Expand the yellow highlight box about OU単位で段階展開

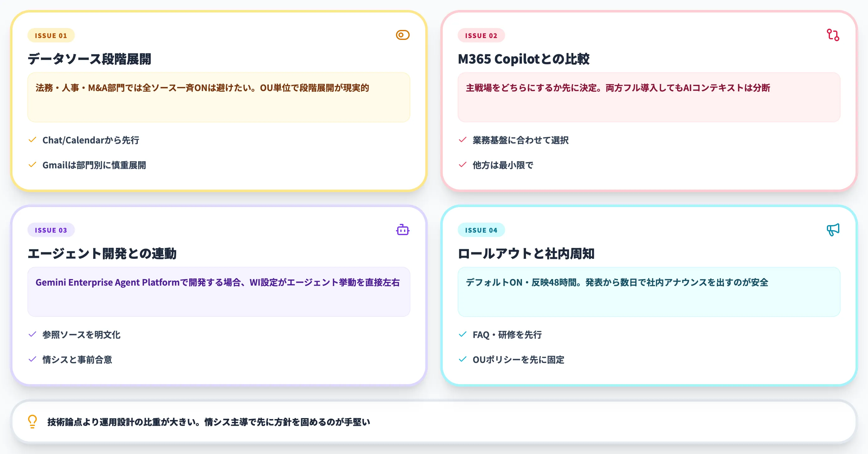click(219, 97)
